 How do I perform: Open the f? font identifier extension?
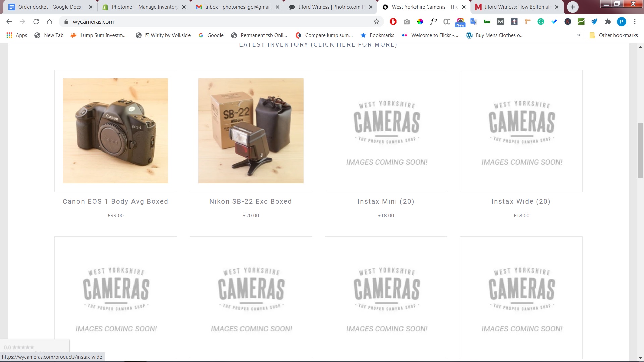click(433, 22)
